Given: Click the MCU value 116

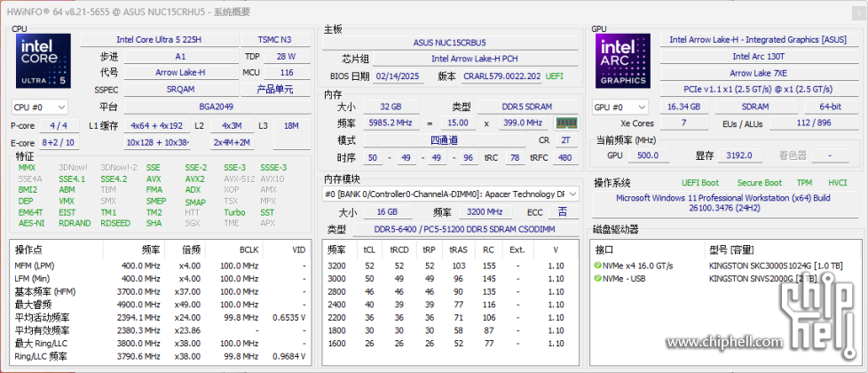Looking at the screenshot, I should 287,73.
